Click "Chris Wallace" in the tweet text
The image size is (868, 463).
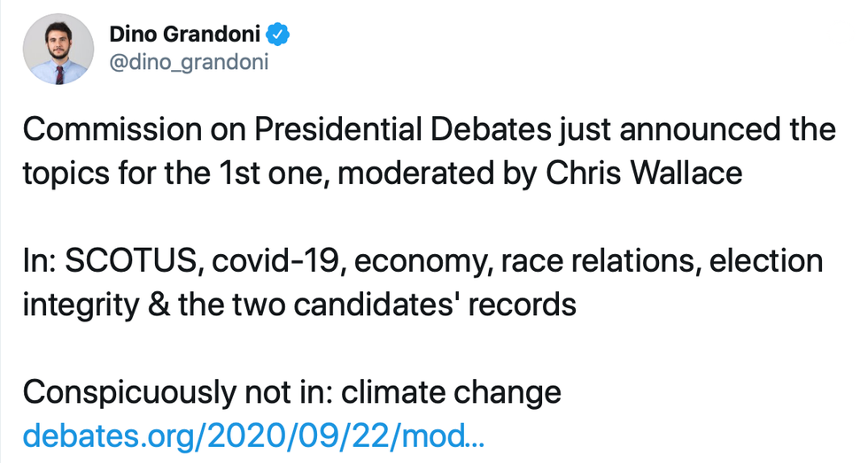(x=644, y=173)
